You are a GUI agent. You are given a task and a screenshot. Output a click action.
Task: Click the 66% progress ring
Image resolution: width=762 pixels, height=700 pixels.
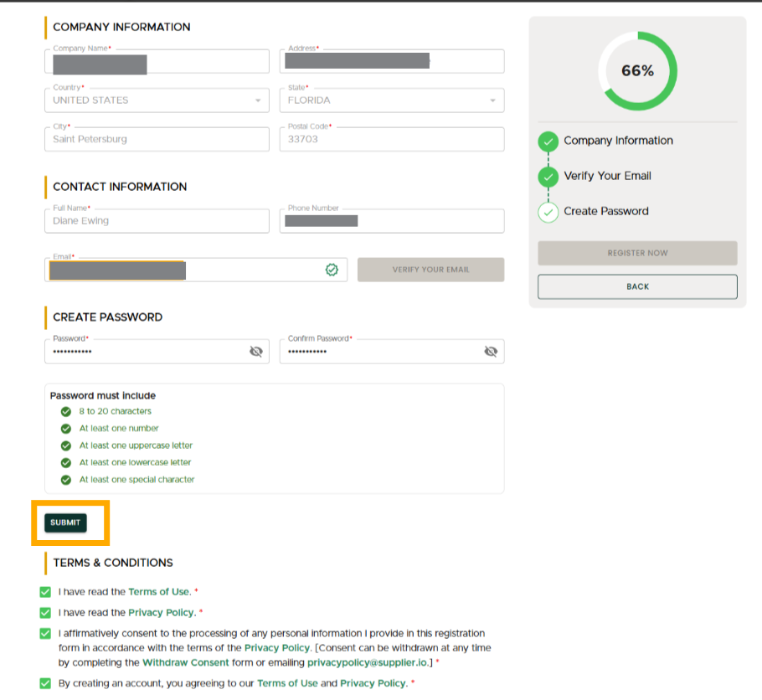pyautogui.click(x=637, y=71)
